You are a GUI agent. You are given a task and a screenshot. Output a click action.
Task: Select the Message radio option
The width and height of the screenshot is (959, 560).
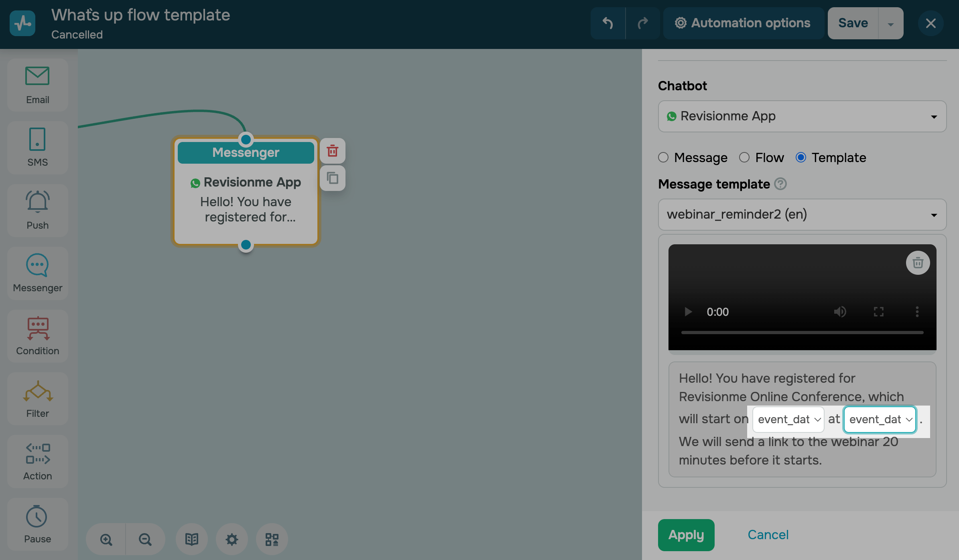point(663,157)
